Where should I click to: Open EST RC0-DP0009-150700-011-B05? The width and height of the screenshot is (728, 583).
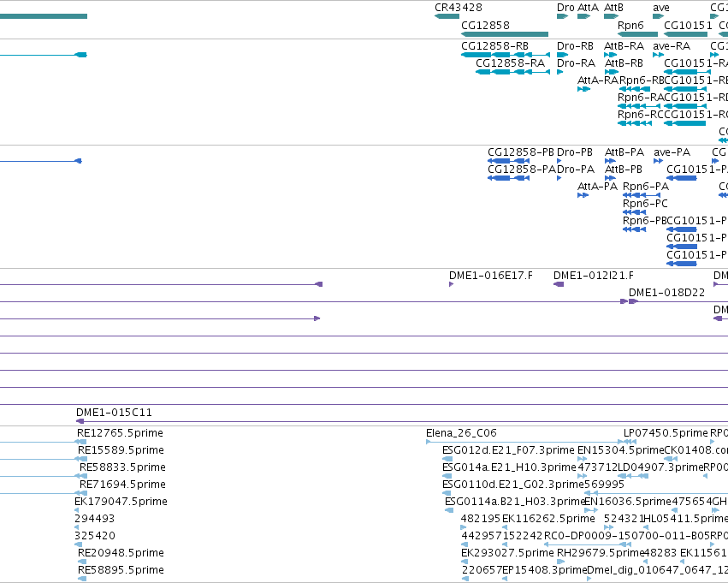(627, 536)
